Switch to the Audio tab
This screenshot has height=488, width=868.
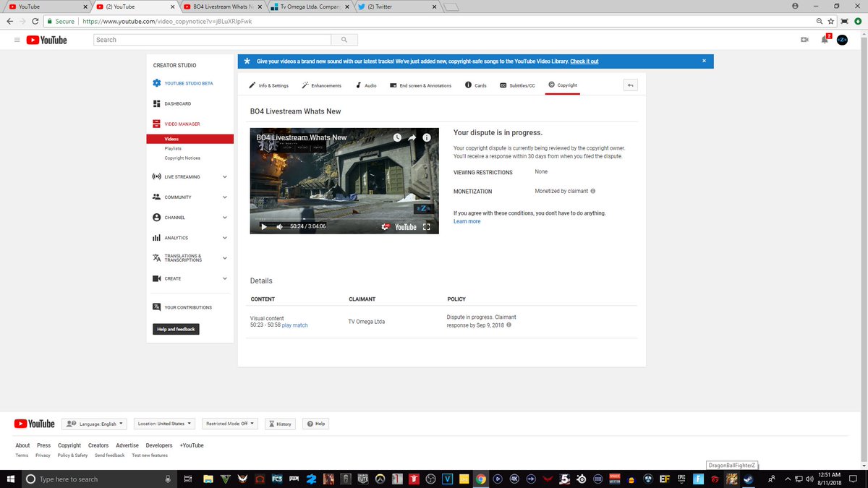[x=366, y=85]
